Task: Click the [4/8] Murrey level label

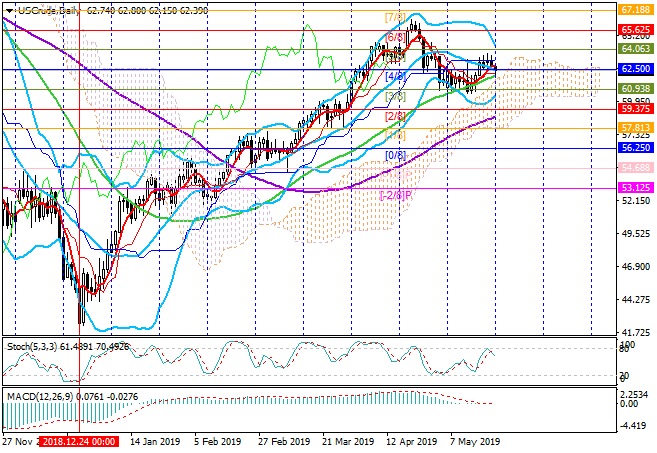Action: pos(395,76)
